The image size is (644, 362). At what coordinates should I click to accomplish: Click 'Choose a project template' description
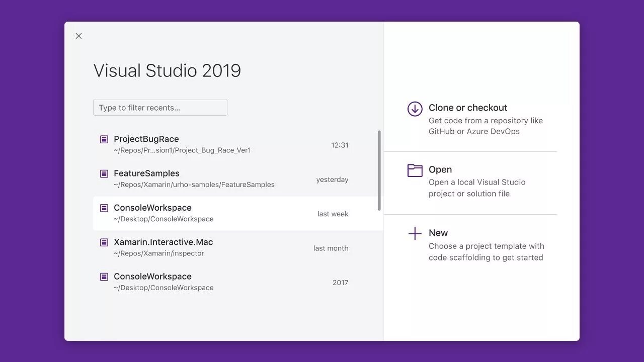tap(486, 252)
